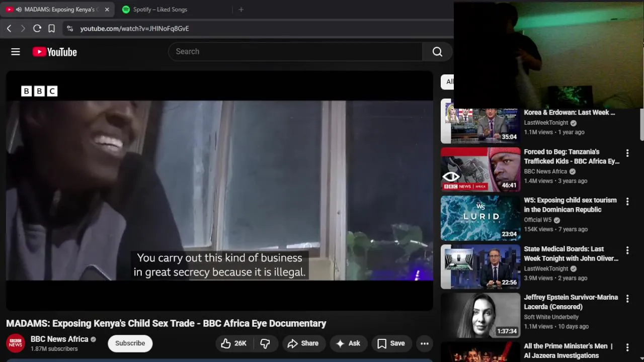Open All the Prime Minister's Men title

(x=569, y=351)
